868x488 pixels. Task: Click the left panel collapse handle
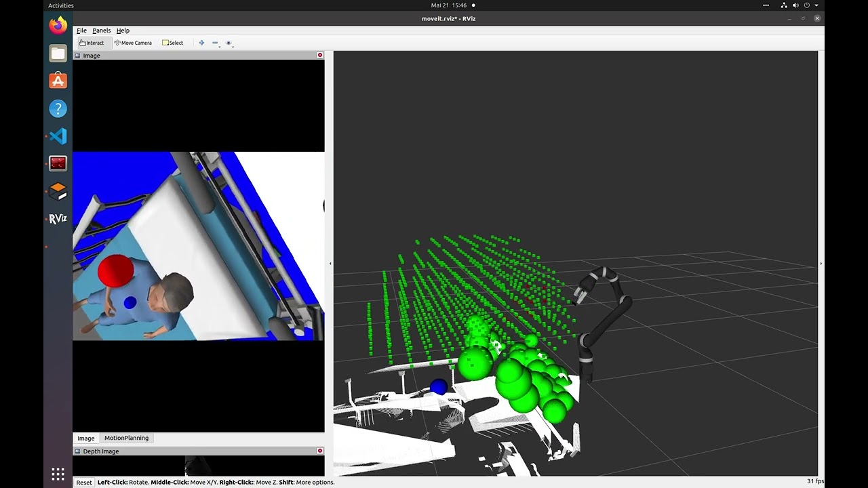330,264
